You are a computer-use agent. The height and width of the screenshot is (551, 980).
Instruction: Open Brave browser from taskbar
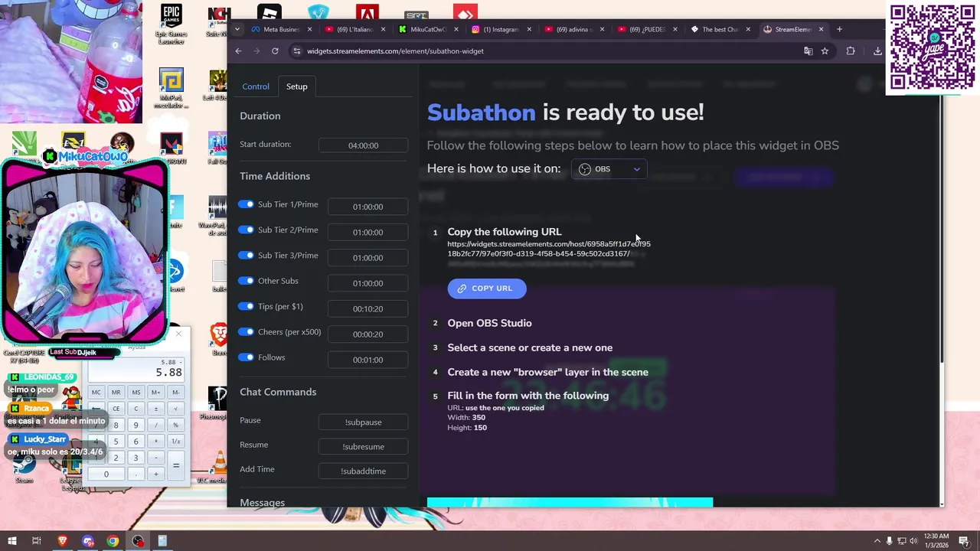tap(63, 541)
